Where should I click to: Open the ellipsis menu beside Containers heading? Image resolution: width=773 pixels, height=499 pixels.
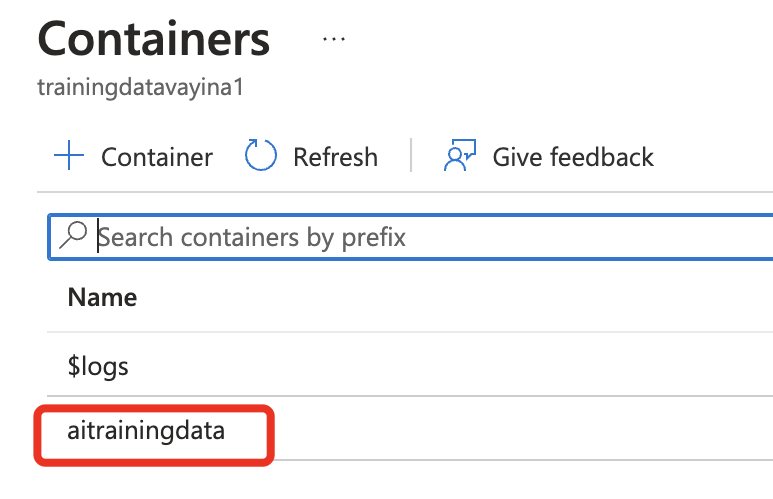pos(334,39)
